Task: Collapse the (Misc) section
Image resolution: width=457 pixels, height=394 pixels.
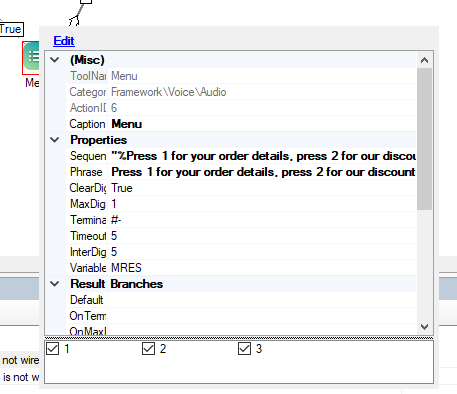Action: point(55,60)
